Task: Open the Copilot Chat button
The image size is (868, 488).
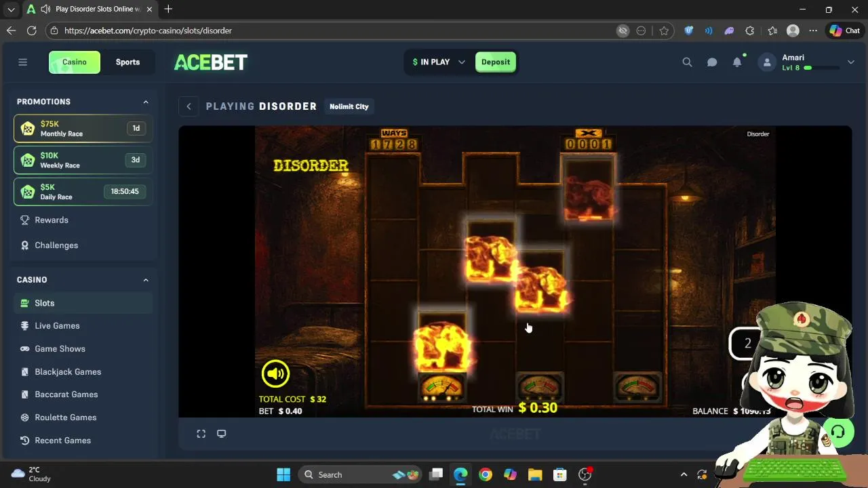Action: coord(845,30)
